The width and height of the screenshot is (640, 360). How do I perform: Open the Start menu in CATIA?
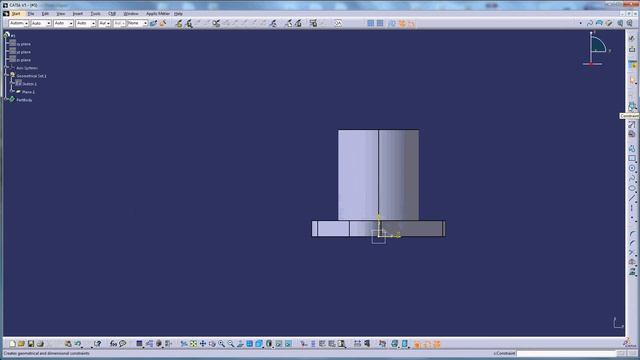[x=16, y=13]
